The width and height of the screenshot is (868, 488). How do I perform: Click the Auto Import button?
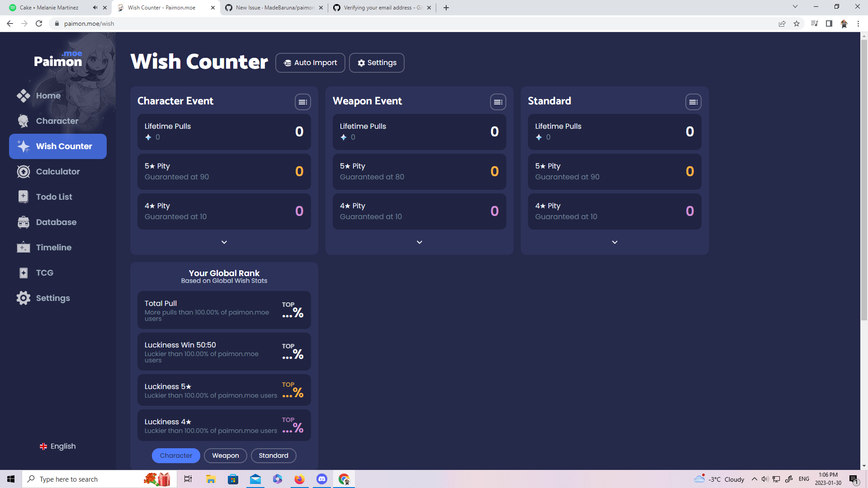point(310,63)
